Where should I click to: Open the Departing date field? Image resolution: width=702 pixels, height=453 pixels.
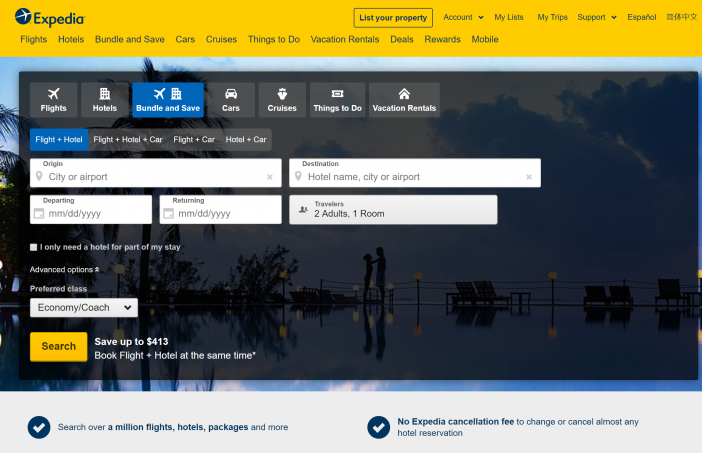(91, 209)
